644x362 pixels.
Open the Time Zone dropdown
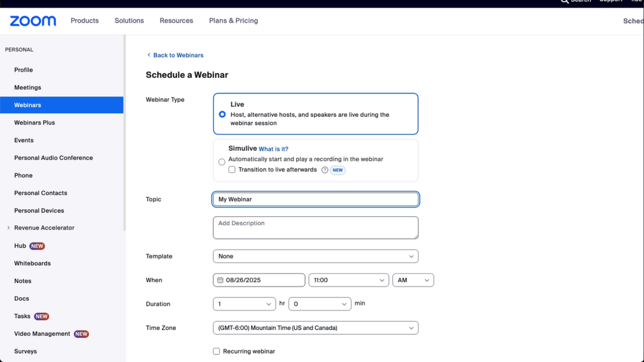pos(316,328)
